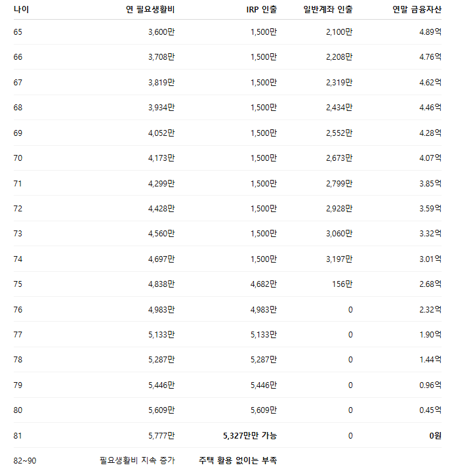Select the age 70 row label
The image size is (456, 476).
point(18,158)
